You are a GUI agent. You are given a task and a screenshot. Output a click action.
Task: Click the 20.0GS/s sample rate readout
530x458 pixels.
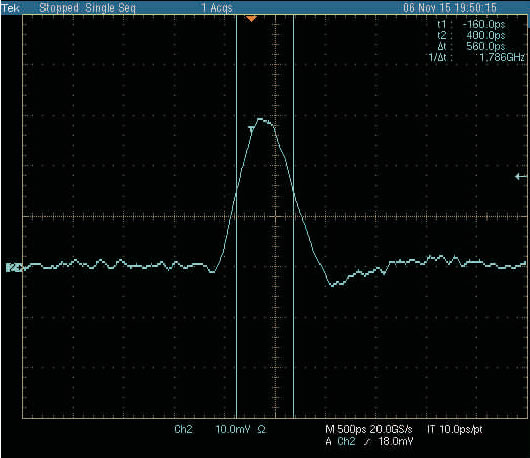pyautogui.click(x=391, y=429)
